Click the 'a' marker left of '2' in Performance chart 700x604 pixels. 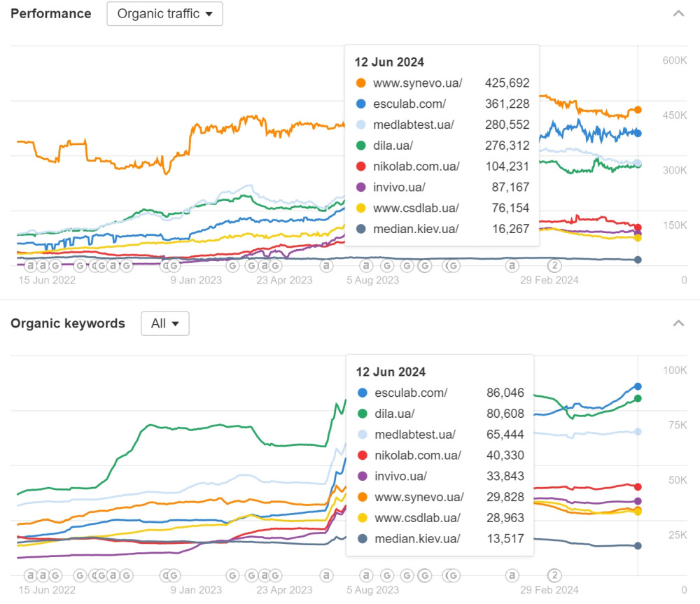coord(512,266)
